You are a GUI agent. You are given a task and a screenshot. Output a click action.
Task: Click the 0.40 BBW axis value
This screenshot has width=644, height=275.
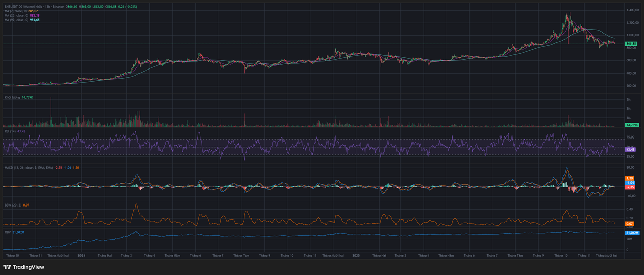[630, 209]
